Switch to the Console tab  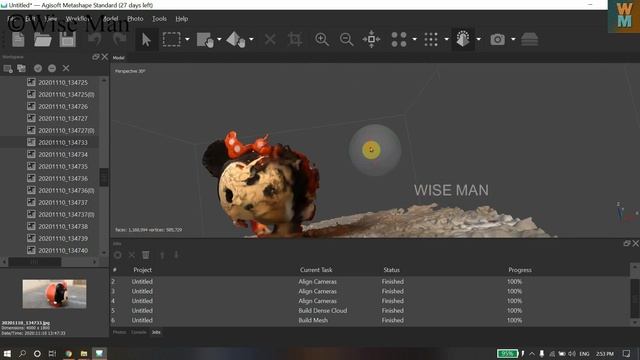tap(138, 332)
